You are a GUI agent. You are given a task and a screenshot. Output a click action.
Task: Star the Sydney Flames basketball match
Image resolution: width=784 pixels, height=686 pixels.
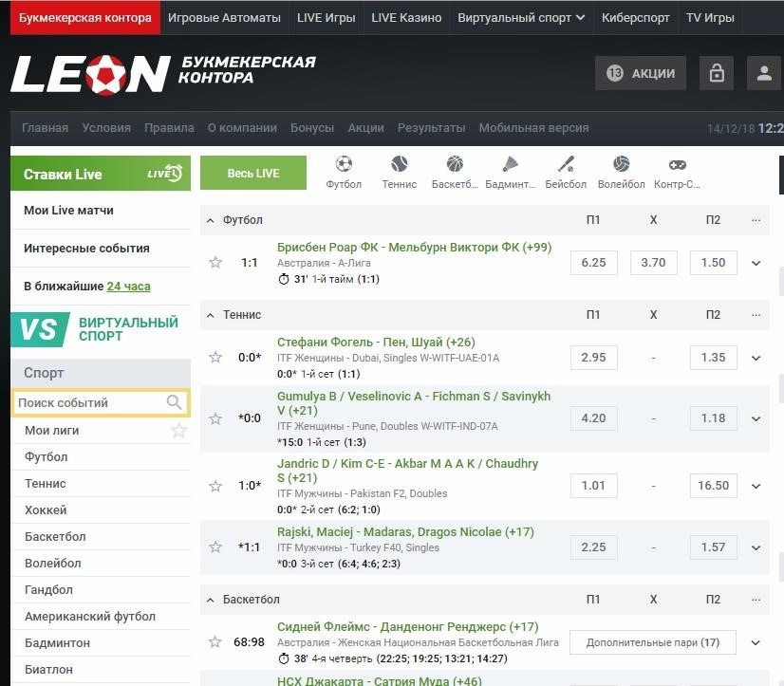[x=215, y=642]
